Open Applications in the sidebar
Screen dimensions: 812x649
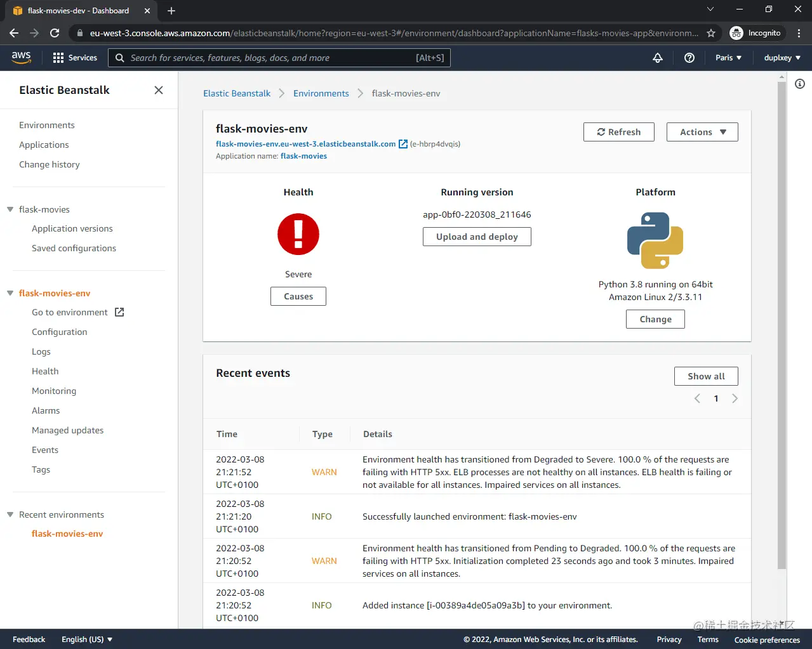point(44,145)
